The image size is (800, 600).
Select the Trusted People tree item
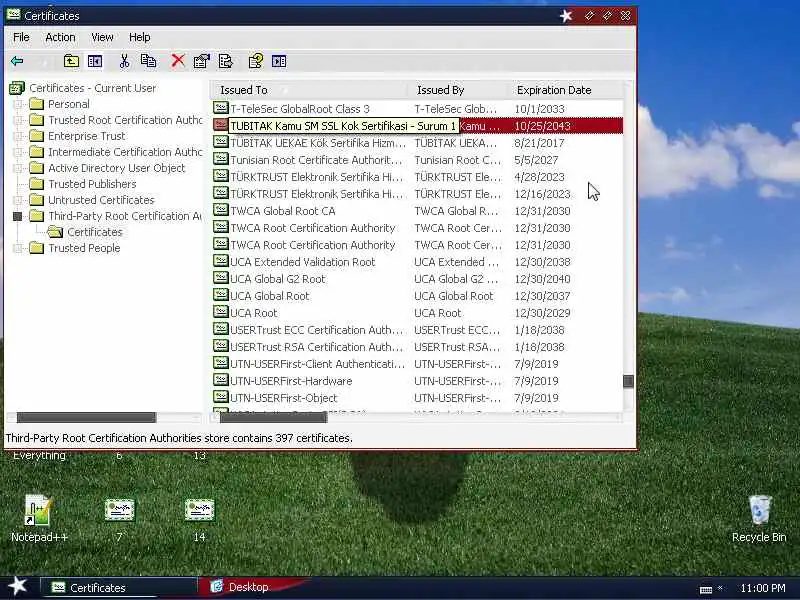(84, 248)
